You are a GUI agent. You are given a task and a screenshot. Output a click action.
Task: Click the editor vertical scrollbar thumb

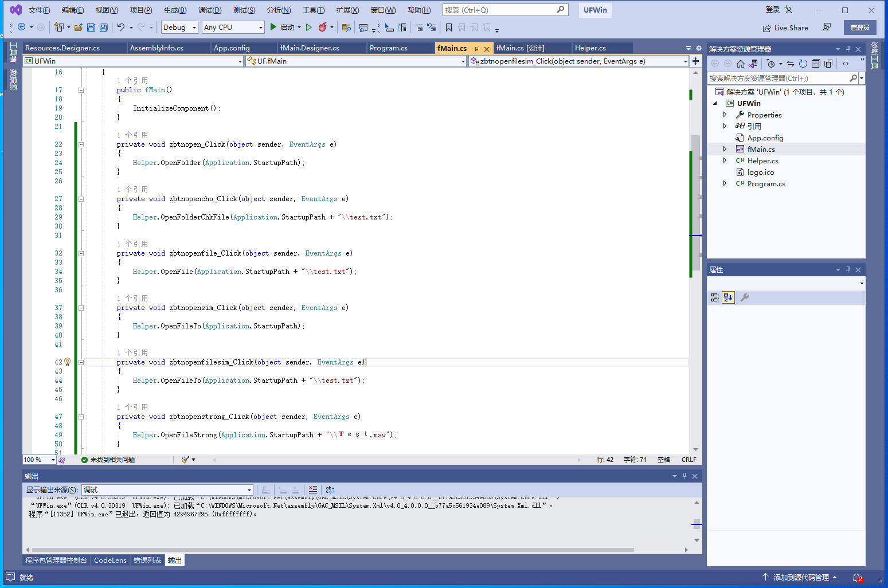(x=695, y=203)
